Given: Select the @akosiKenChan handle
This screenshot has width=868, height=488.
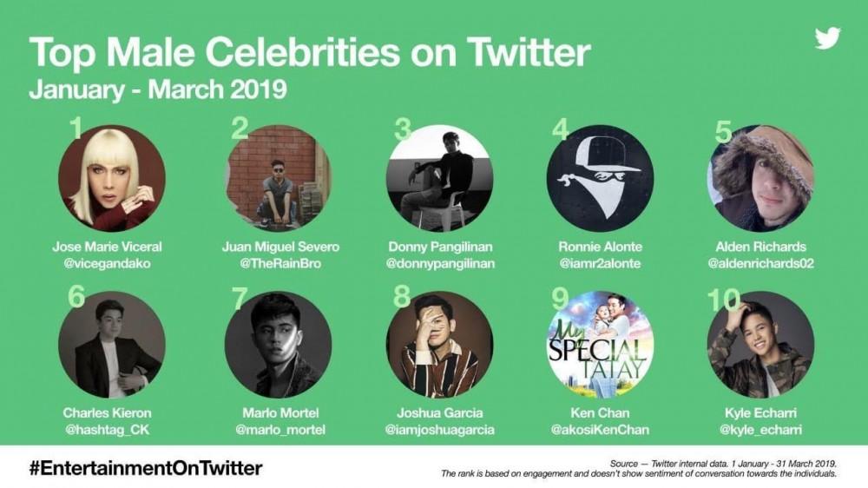Looking at the screenshot, I should (x=600, y=429).
